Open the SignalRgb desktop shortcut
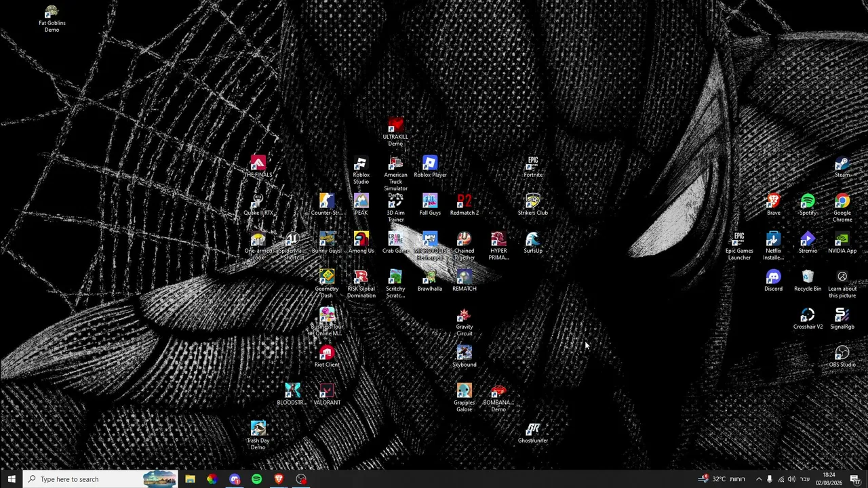 pyautogui.click(x=842, y=319)
